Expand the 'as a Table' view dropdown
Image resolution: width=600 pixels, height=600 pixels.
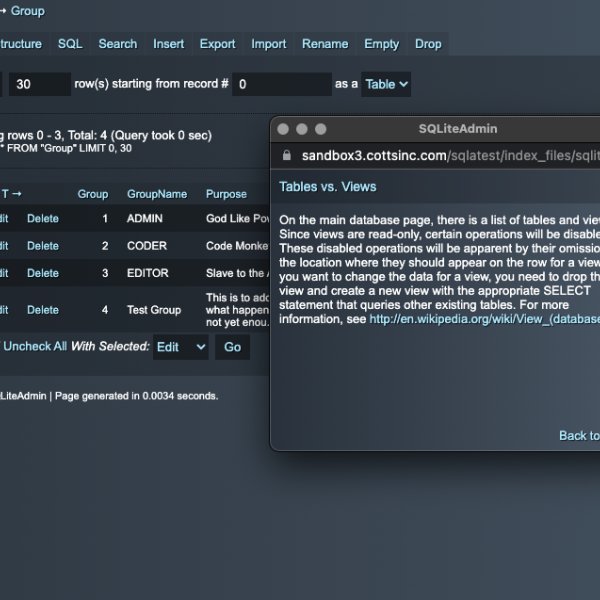(x=386, y=84)
